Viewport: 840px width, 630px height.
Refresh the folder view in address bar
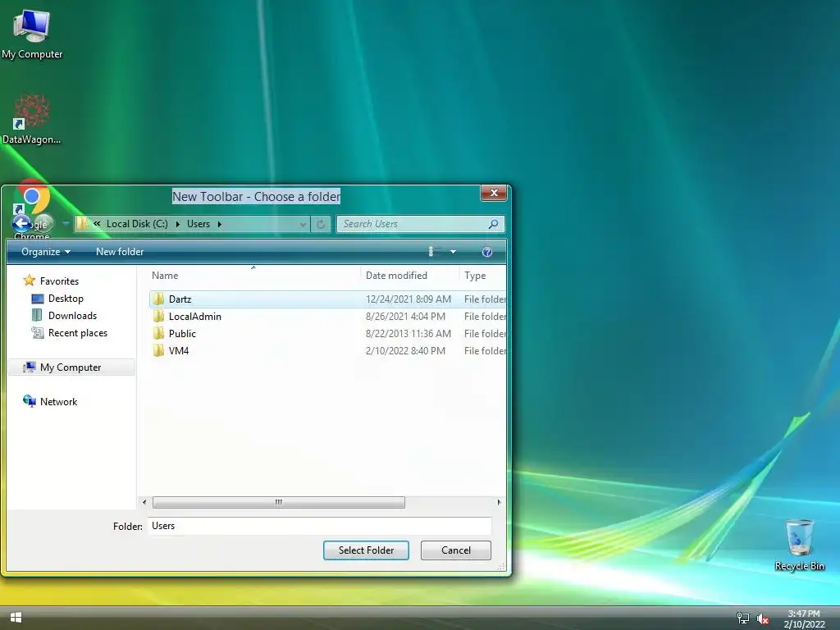coord(321,224)
